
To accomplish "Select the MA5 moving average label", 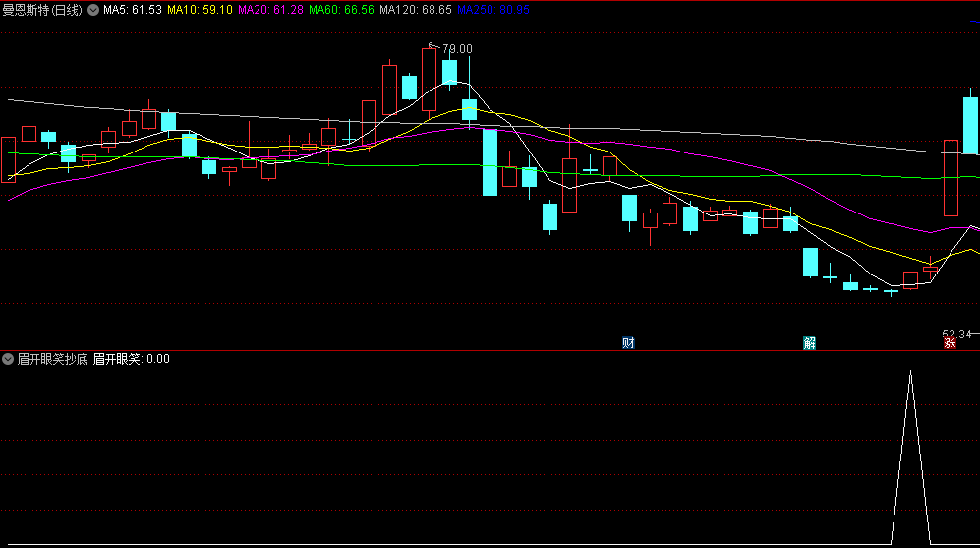I will click(x=133, y=9).
